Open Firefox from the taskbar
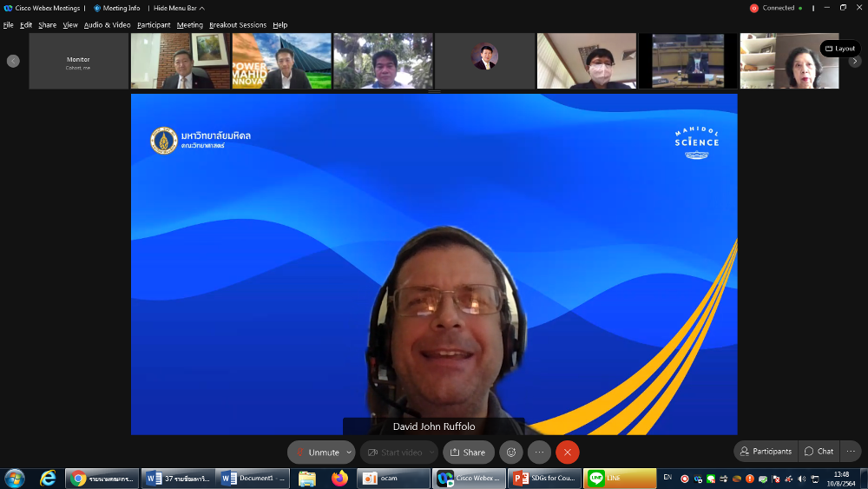The height and width of the screenshot is (489, 868). click(x=339, y=478)
